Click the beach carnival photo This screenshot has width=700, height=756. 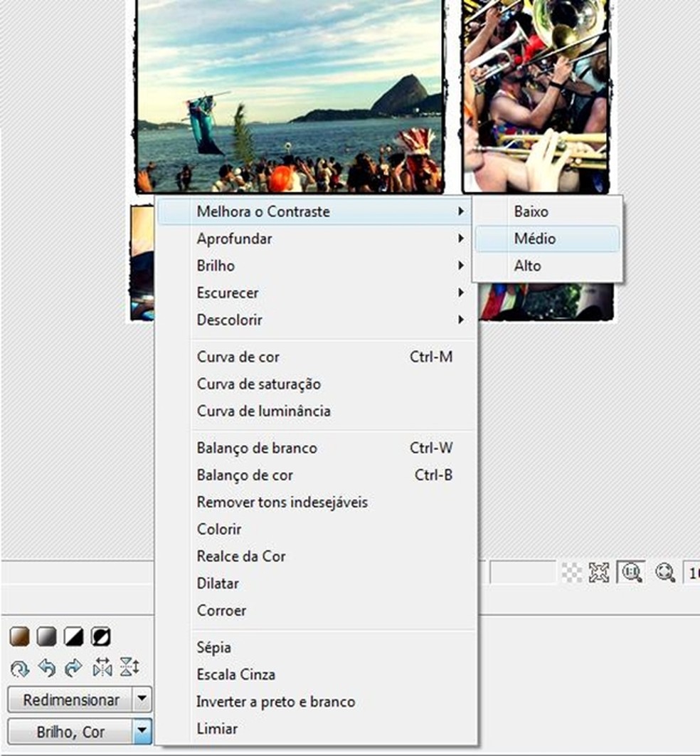coord(289,95)
